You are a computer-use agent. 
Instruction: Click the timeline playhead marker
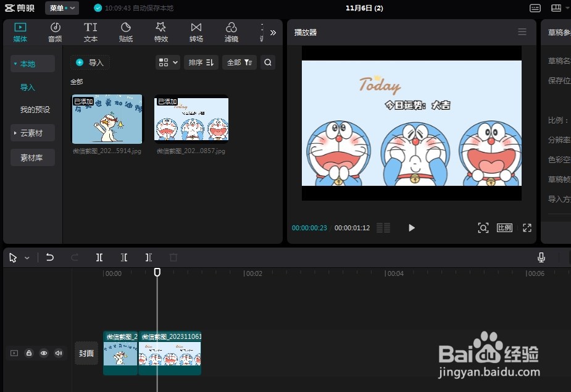point(157,272)
